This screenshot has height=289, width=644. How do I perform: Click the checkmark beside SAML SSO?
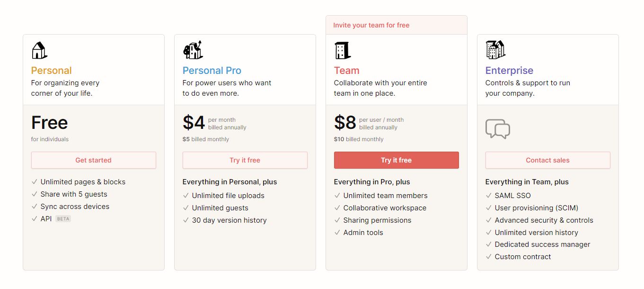point(489,196)
